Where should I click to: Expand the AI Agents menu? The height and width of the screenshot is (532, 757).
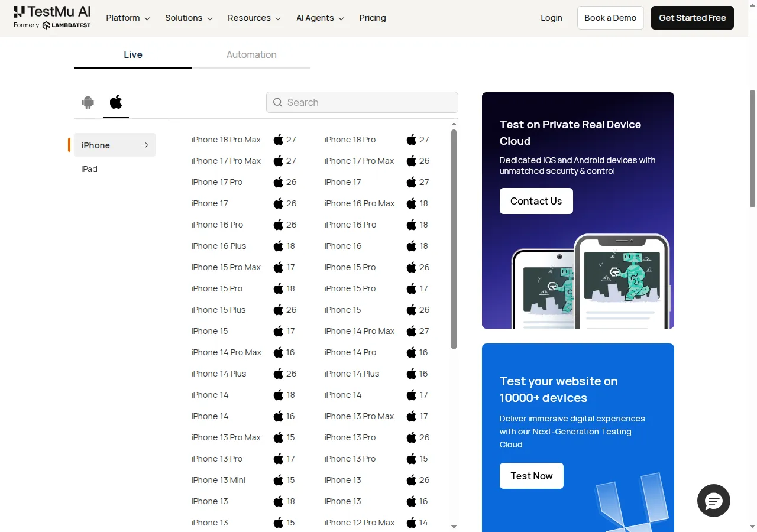pos(320,18)
